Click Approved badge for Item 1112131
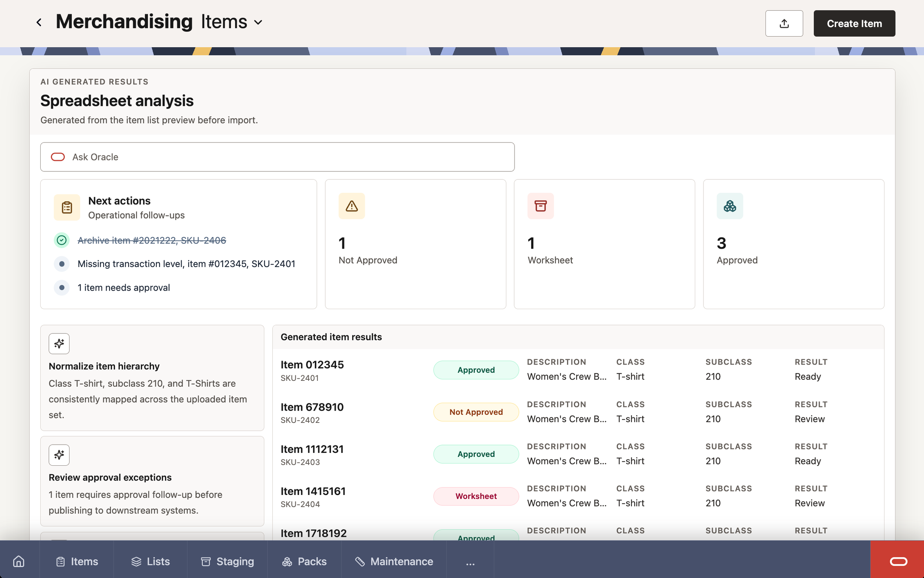The image size is (924, 578). coord(476,454)
